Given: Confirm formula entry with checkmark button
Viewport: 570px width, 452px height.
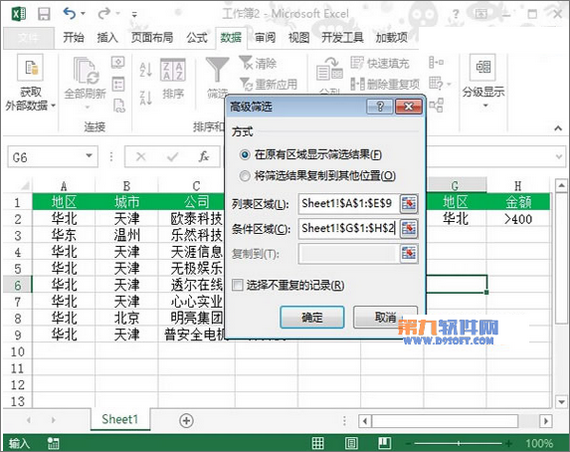Looking at the screenshot, I should pyautogui.click(x=172, y=157).
